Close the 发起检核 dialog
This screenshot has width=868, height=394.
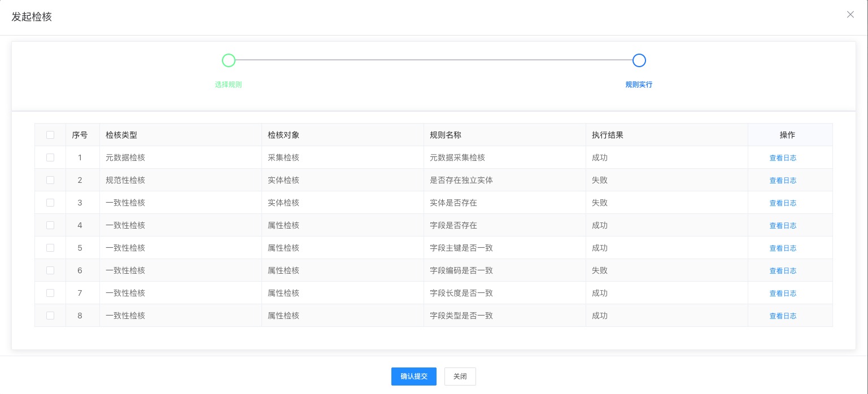[850, 15]
